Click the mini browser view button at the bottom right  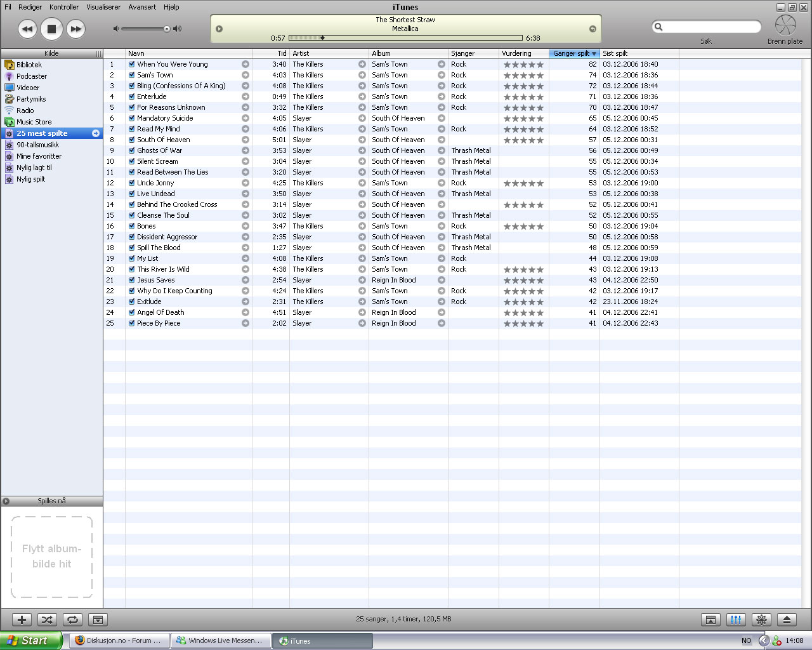point(710,620)
